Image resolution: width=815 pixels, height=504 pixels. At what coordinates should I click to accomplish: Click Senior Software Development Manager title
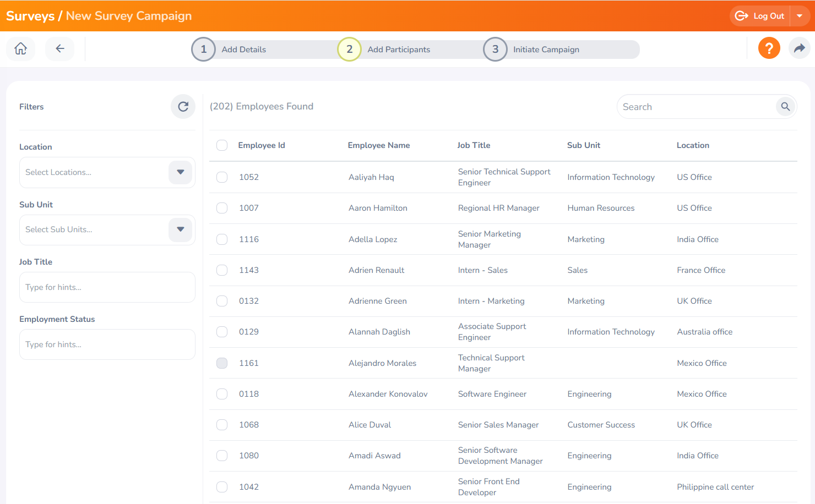(x=501, y=456)
